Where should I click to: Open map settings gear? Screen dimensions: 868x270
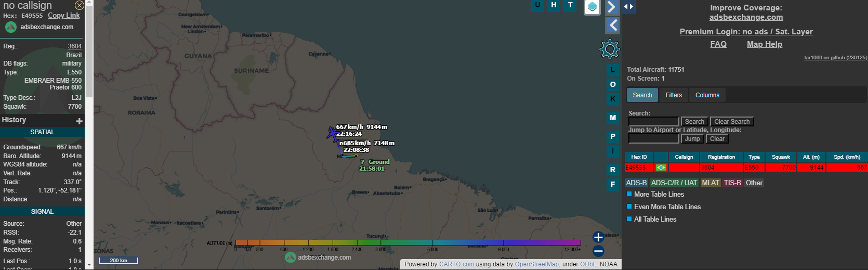pos(610,49)
